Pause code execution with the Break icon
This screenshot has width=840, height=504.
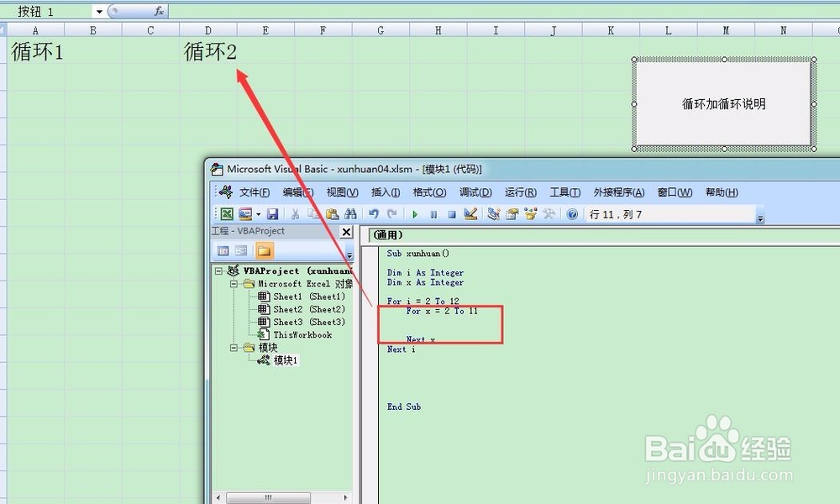point(433,213)
